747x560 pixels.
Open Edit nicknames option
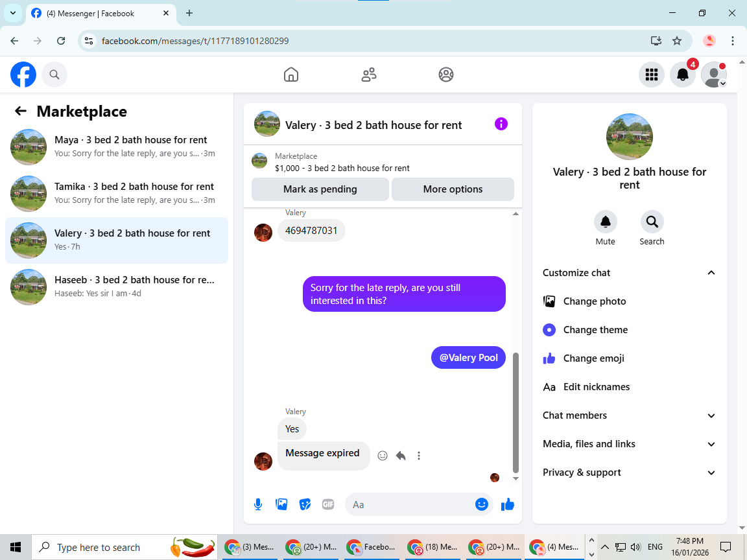point(630,387)
